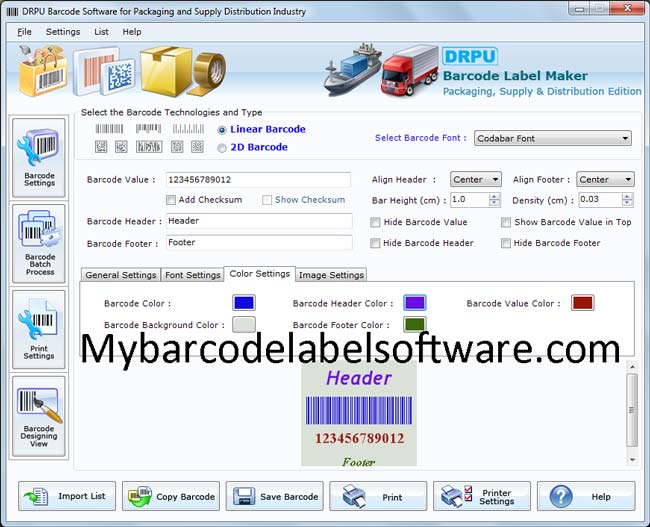Open the File menu
This screenshot has width=650, height=527.
pyautogui.click(x=24, y=32)
